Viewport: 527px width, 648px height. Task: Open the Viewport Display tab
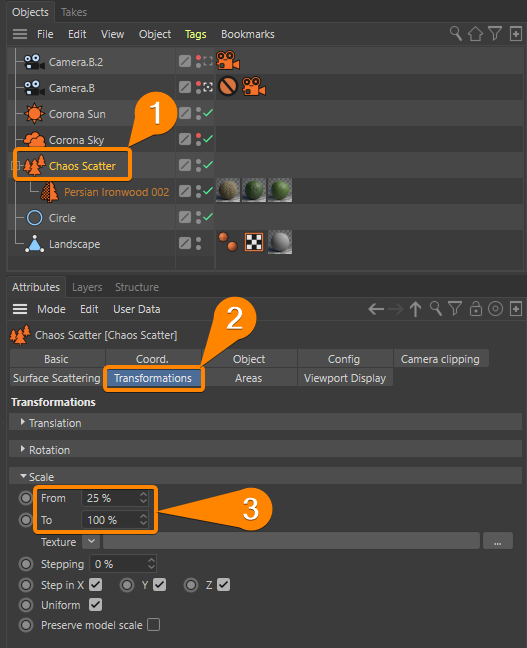click(x=345, y=378)
